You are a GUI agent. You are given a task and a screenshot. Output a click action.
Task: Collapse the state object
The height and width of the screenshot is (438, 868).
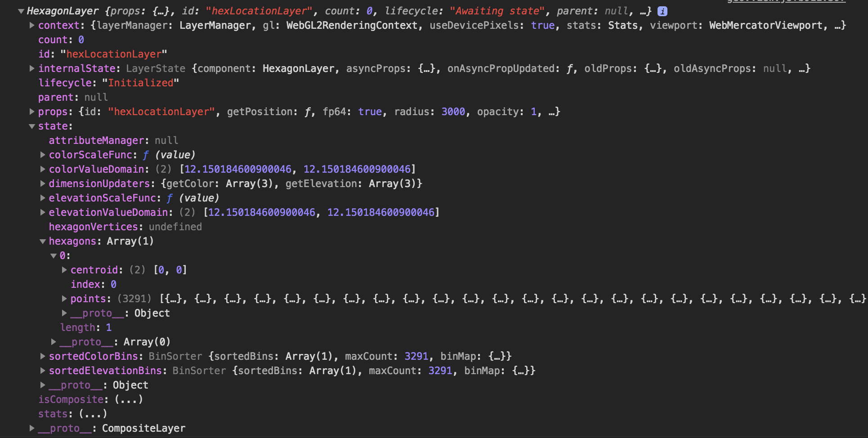[x=32, y=126]
